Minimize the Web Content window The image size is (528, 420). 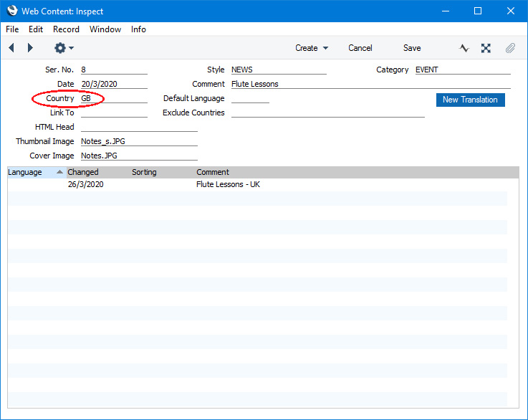[x=446, y=11]
